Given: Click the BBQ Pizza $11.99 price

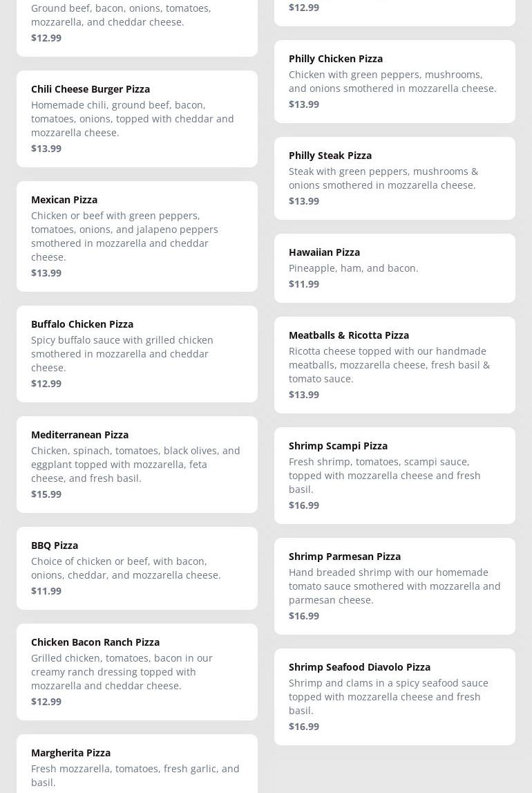Looking at the screenshot, I should coord(46,591).
